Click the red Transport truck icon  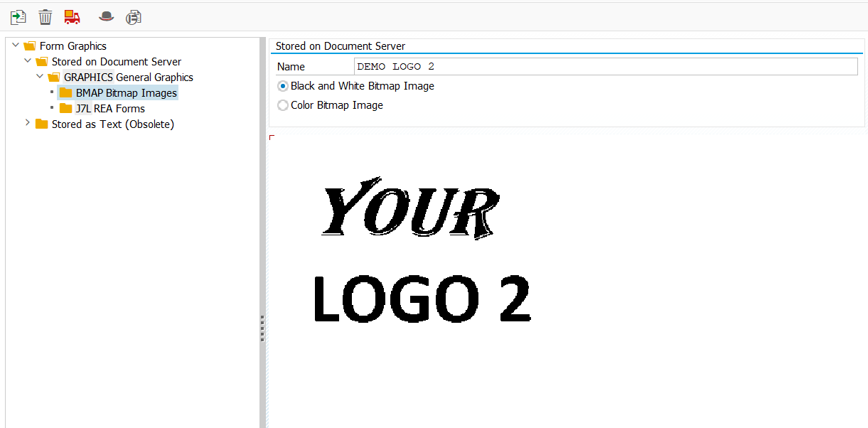point(72,16)
